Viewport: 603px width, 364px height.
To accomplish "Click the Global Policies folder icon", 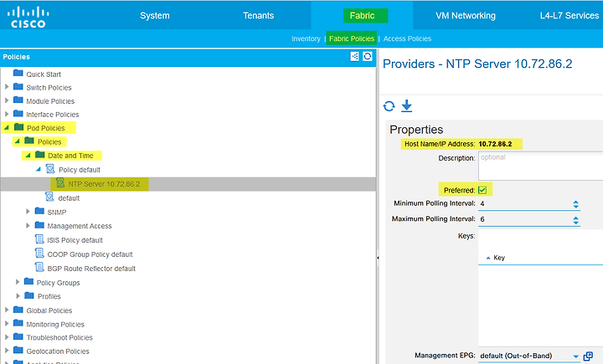I will click(x=18, y=309).
